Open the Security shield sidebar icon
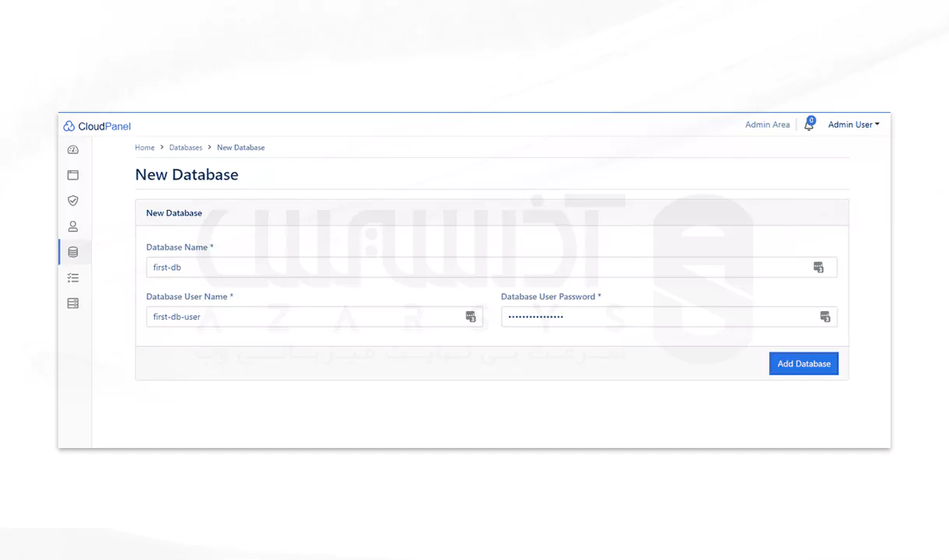 pos(73,201)
